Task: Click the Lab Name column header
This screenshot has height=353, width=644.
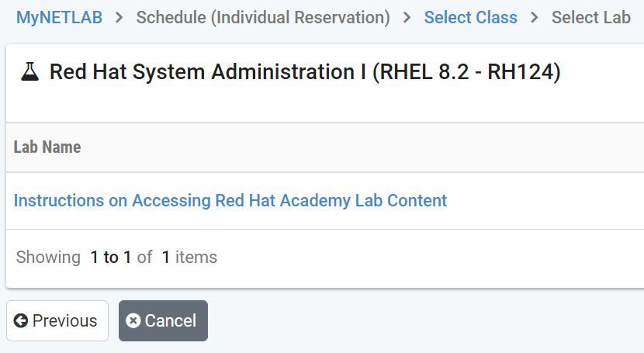Action: (47, 147)
